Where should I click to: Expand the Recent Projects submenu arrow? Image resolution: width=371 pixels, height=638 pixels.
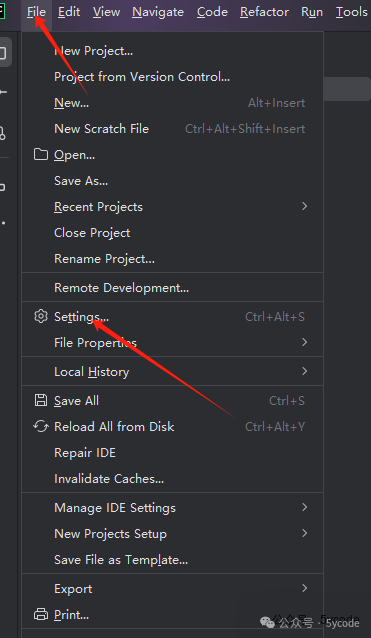pos(304,206)
